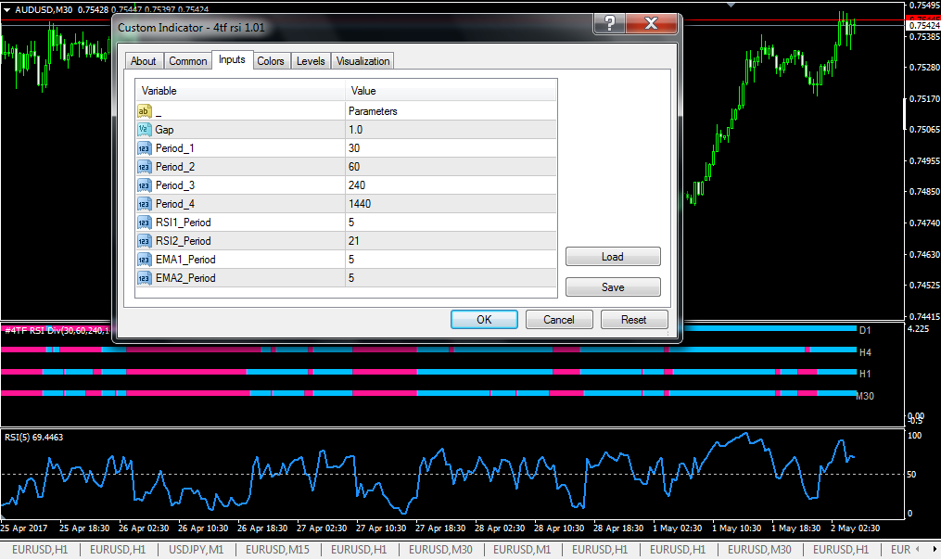The width and height of the screenshot is (941, 560).
Task: Click the integer icon next to RSI1_Period
Action: [x=144, y=223]
